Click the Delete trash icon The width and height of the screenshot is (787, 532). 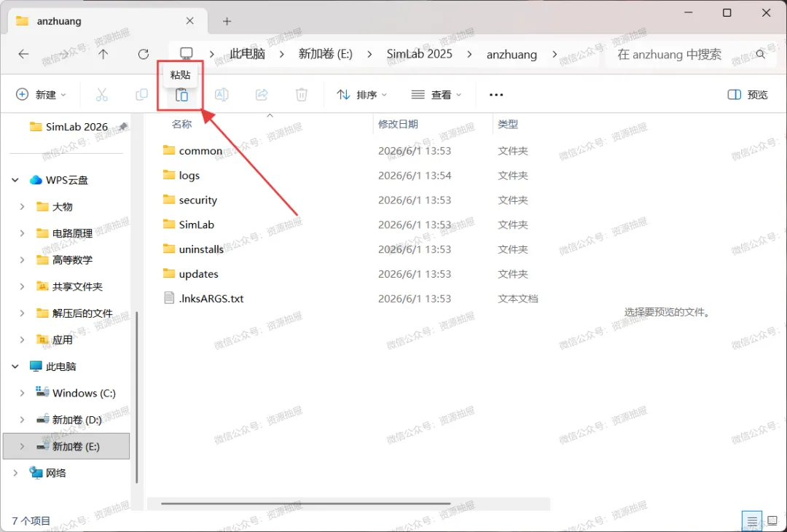[x=301, y=94]
